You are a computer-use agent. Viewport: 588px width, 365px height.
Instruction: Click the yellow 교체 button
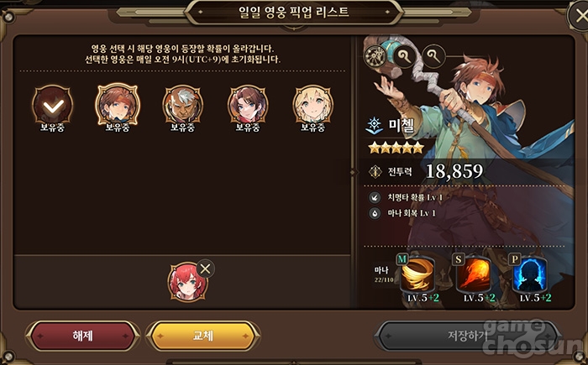[203, 336]
